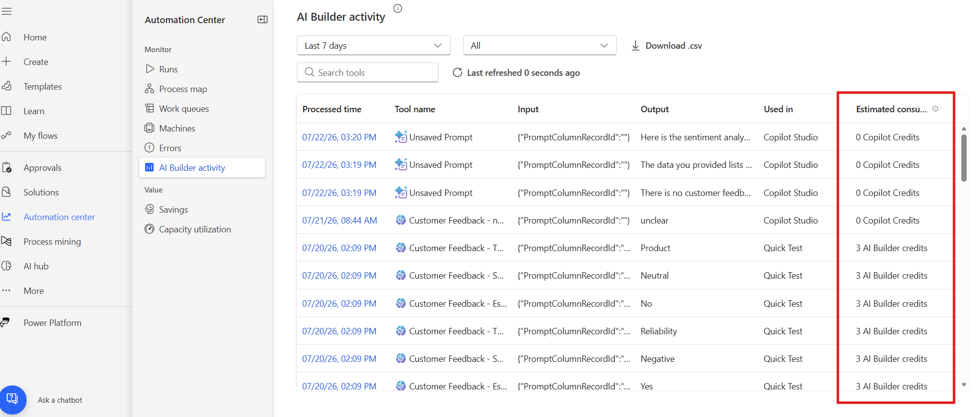This screenshot has width=980, height=417.
Task: Click the Errors warning icon
Action: coord(150,148)
